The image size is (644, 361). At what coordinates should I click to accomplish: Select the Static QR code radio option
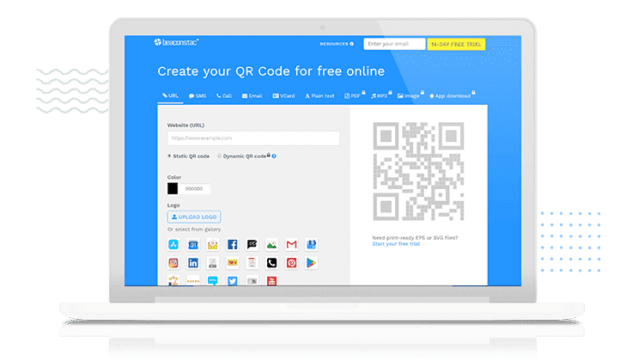(169, 156)
